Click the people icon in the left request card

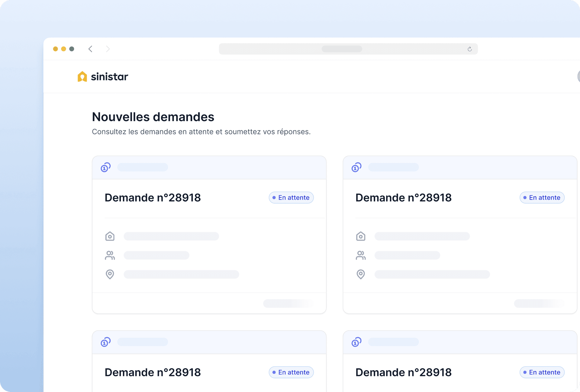[110, 255]
